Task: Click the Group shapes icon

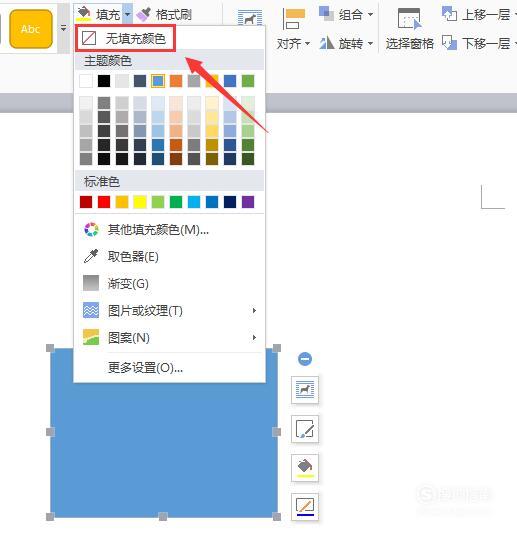Action: [326, 14]
